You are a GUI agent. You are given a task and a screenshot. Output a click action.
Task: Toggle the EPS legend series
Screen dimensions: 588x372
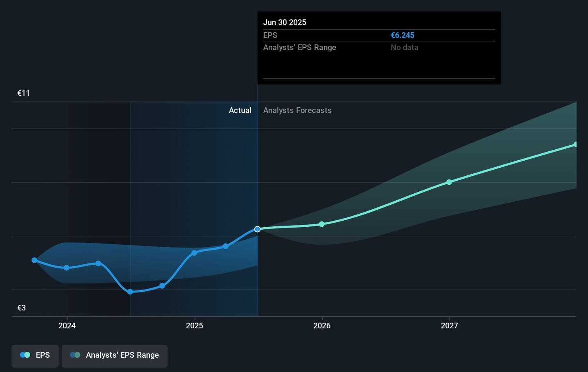pos(35,355)
